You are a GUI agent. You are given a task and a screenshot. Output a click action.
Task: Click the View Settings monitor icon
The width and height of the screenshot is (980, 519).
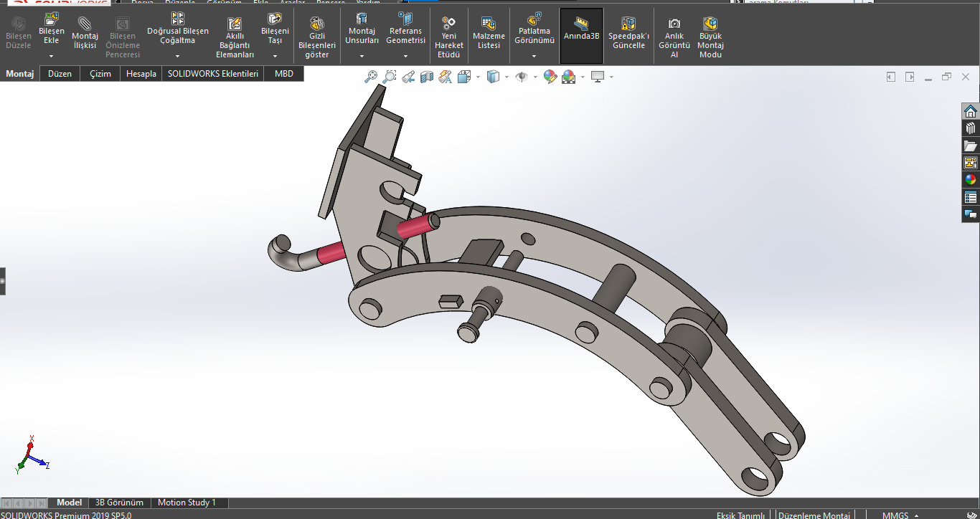(598, 77)
